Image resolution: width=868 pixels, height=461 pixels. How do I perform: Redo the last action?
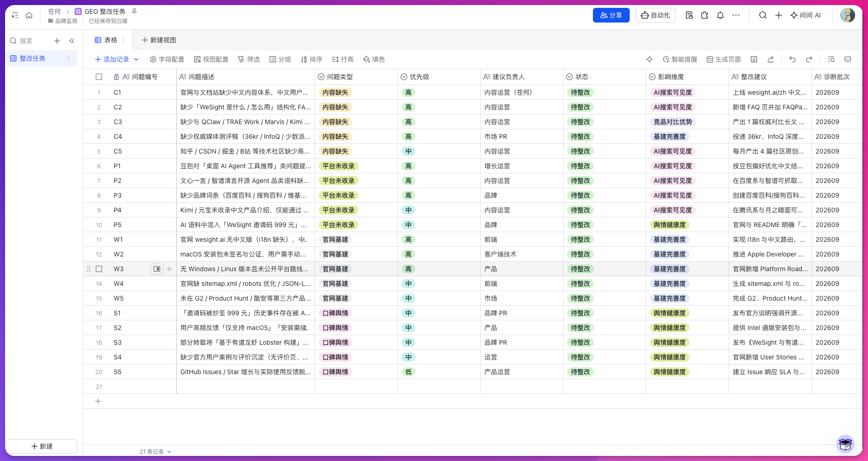809,59
